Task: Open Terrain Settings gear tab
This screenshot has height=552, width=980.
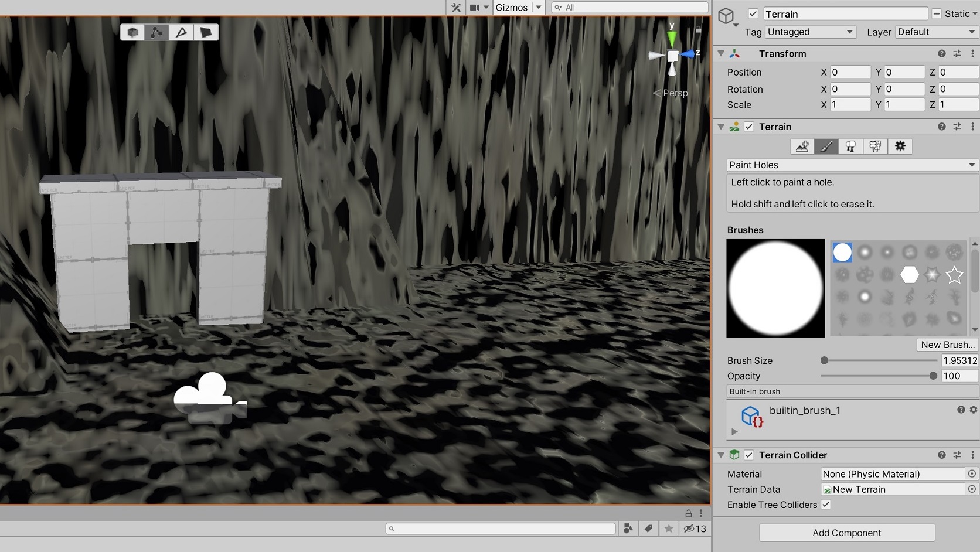Action: tap(900, 146)
